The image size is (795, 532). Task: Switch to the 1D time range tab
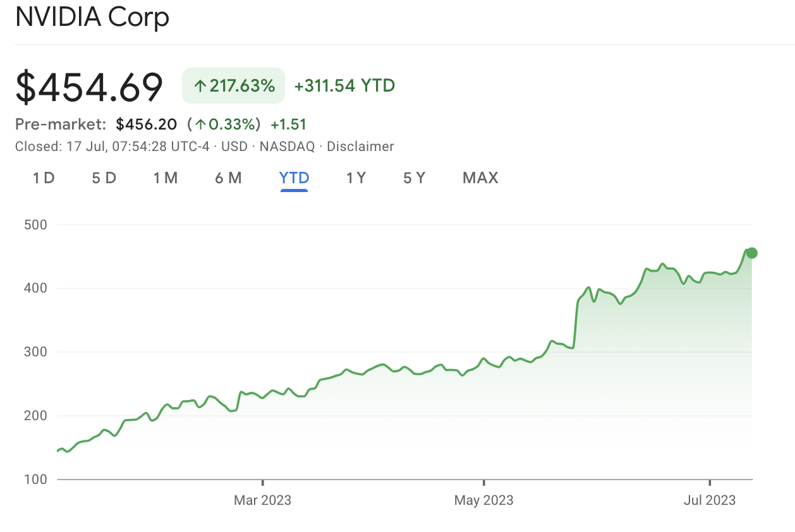[44, 178]
